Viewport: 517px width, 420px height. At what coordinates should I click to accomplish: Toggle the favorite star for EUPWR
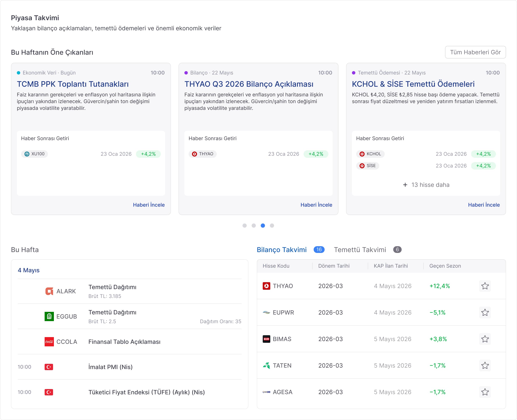(x=485, y=313)
